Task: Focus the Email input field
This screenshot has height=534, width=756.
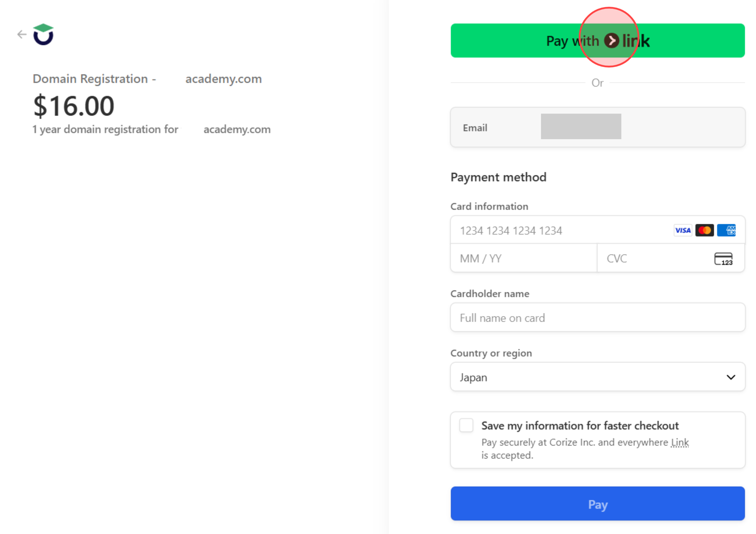Action: 597,127
